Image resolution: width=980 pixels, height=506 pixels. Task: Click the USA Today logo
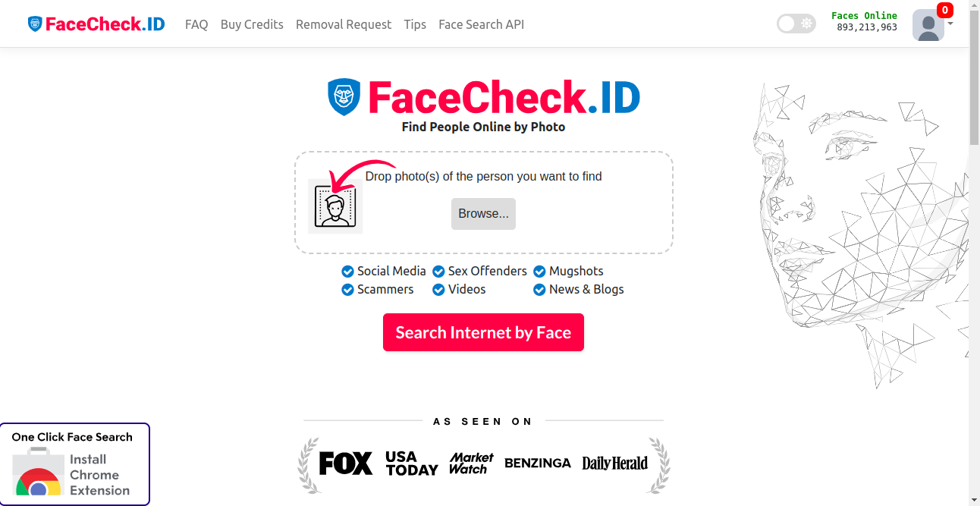(x=411, y=463)
